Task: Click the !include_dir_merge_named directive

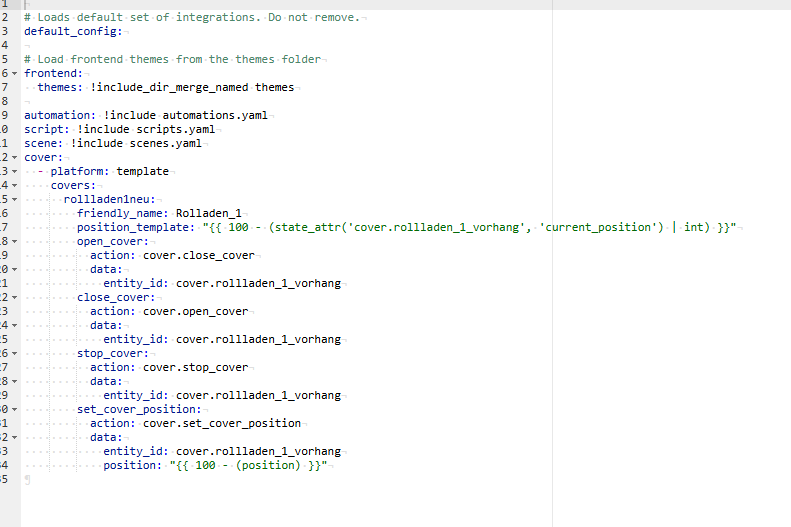Action: (x=170, y=87)
